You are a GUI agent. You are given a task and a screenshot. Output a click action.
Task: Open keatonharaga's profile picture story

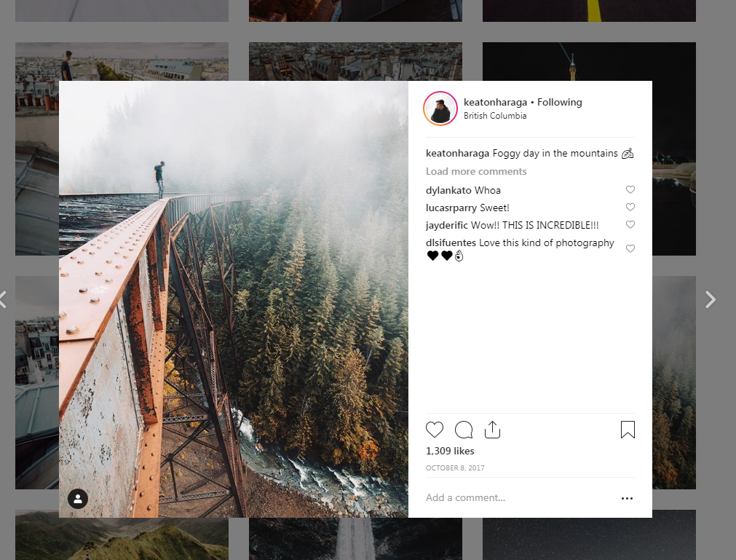(440, 109)
